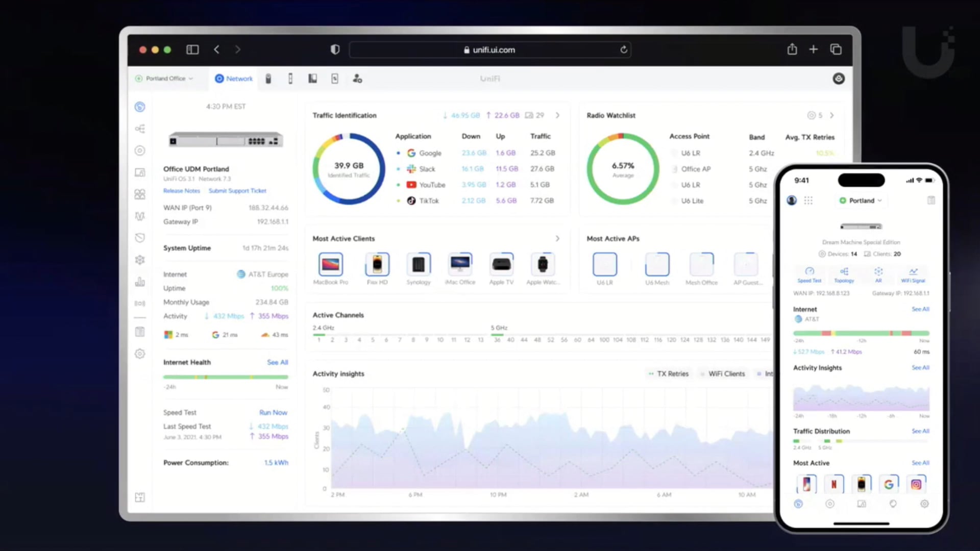Click the Submit Support Ticket link
Viewport: 980px width, 551px height.
click(237, 191)
